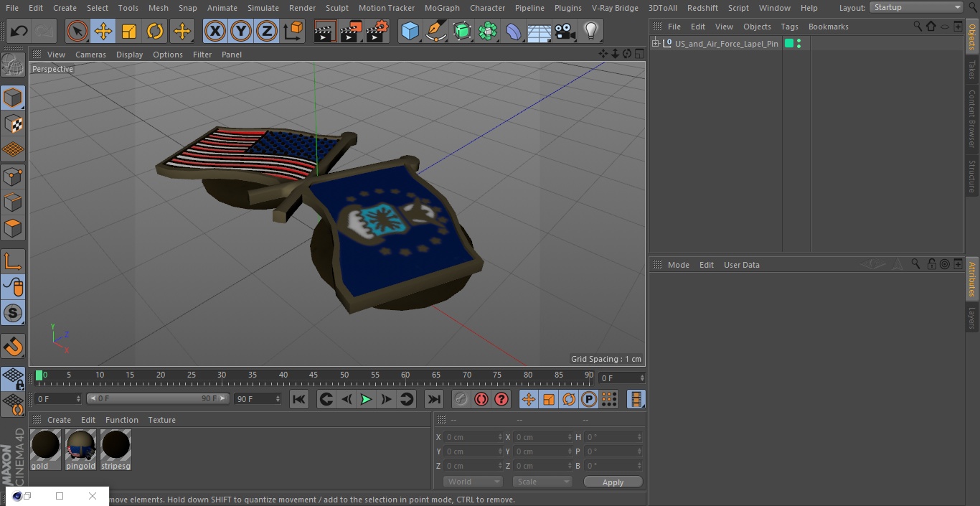Viewport: 980px width, 506px height.
Task: Select the pingold material
Action: click(x=80, y=450)
